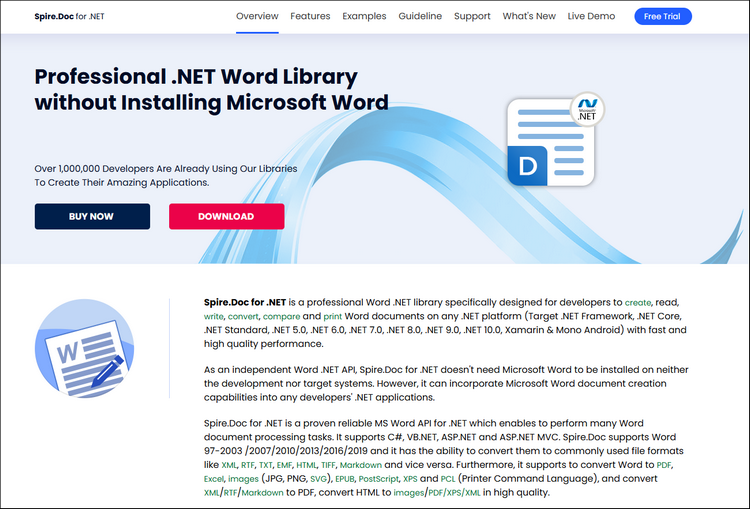Follow the PostScript link
Screen dimensions: 750x509
click(378, 479)
